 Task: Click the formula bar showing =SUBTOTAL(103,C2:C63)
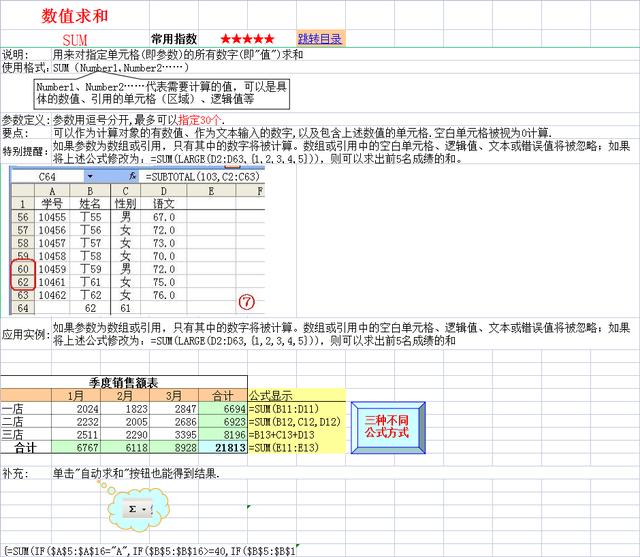(202, 176)
